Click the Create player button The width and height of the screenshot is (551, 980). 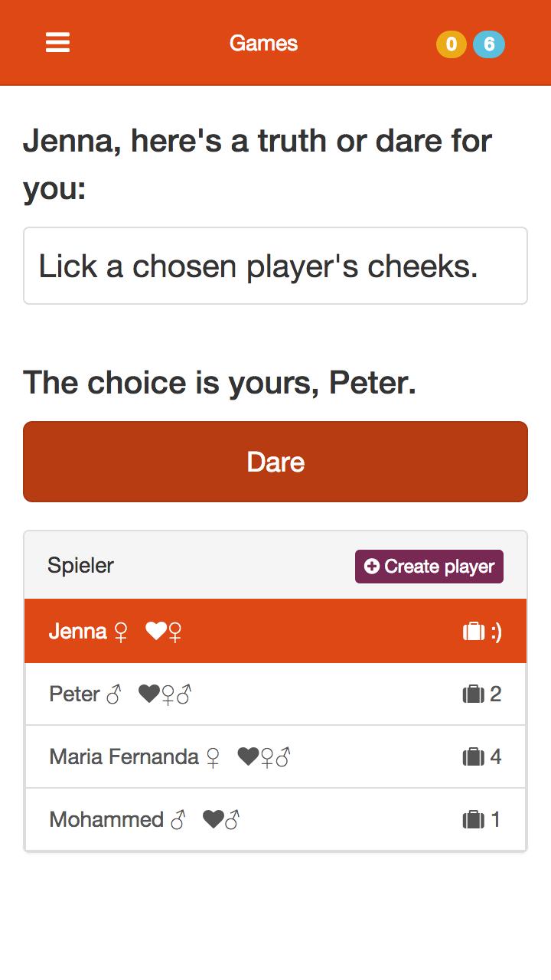click(429, 567)
